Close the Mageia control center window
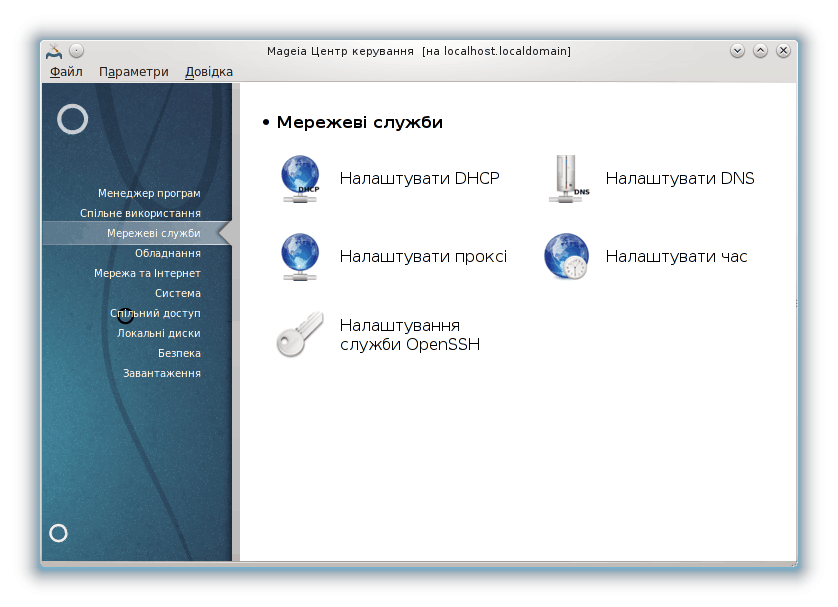Image resolution: width=838 pixels, height=607 pixels. (x=783, y=51)
